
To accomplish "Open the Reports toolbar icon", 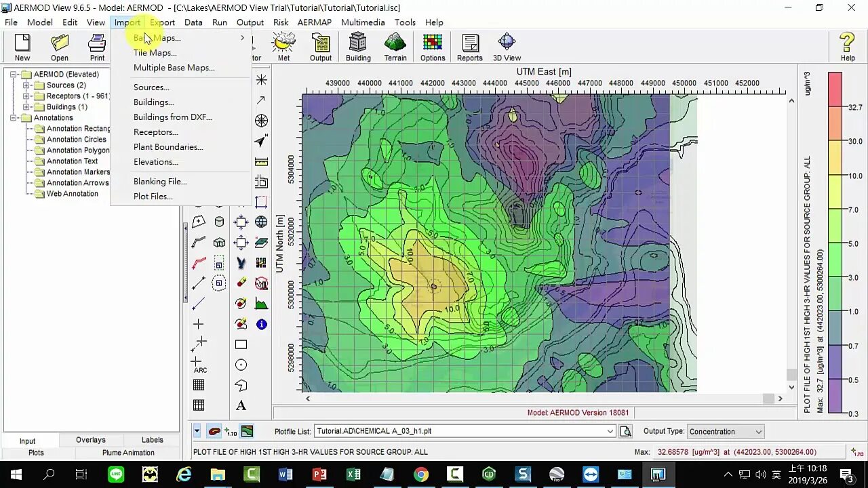I will point(470,47).
